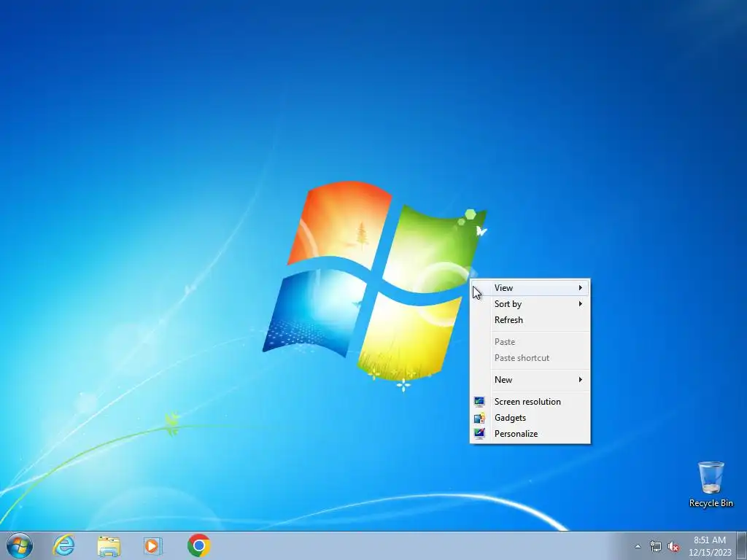Click the Screen resolution monitor icon
The height and width of the screenshot is (560, 747).
click(479, 402)
